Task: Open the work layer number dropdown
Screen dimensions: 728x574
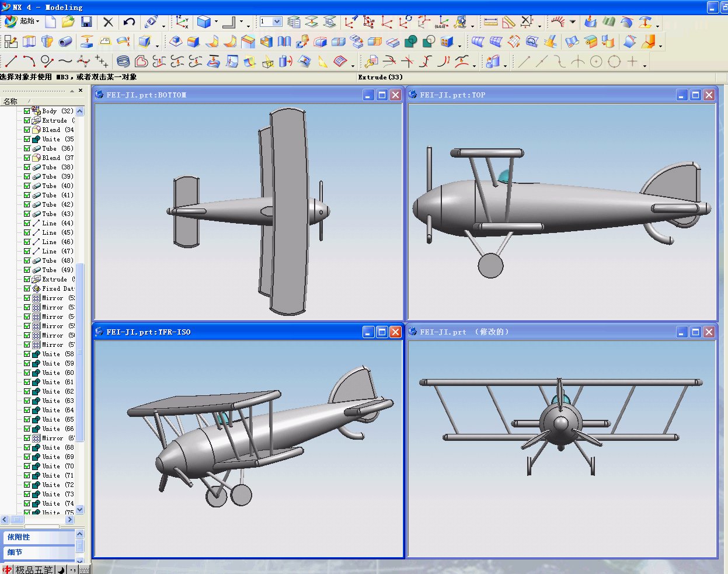Action: [x=277, y=22]
